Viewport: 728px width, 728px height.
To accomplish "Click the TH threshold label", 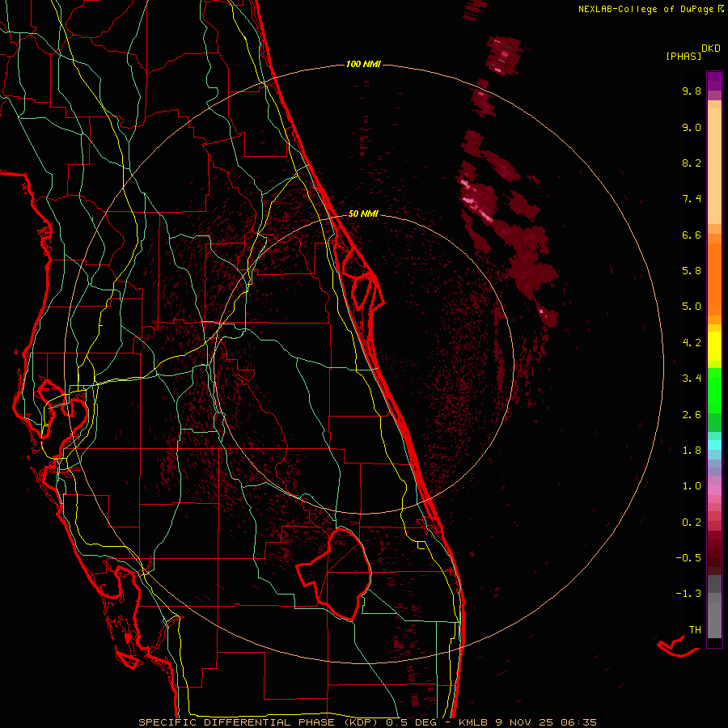I will point(695,630).
